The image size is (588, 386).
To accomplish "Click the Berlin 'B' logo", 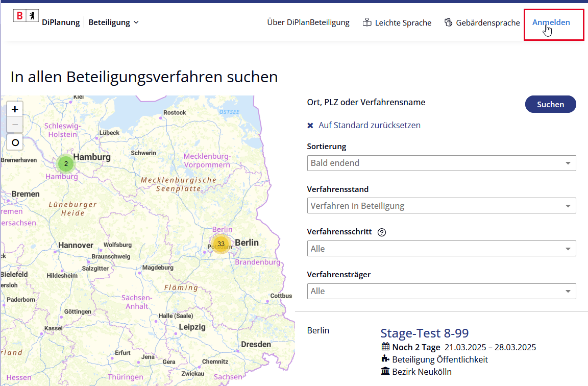I will coord(19,15).
